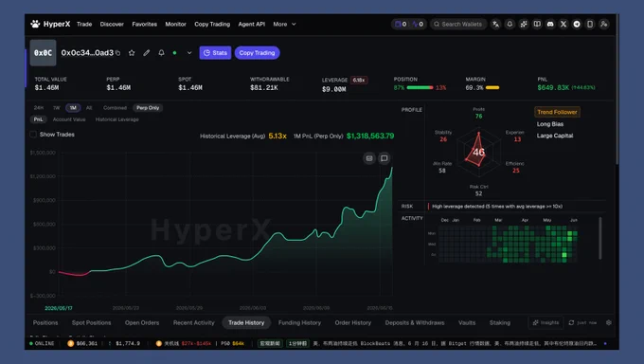The image size is (644, 364).
Task: Click the chart comment icon
Action: [384, 158]
